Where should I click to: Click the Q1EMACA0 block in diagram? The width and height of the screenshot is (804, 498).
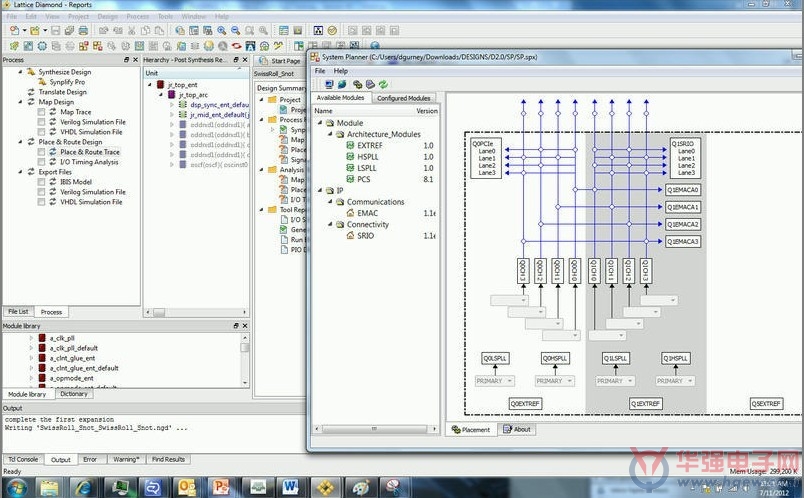(x=682, y=190)
